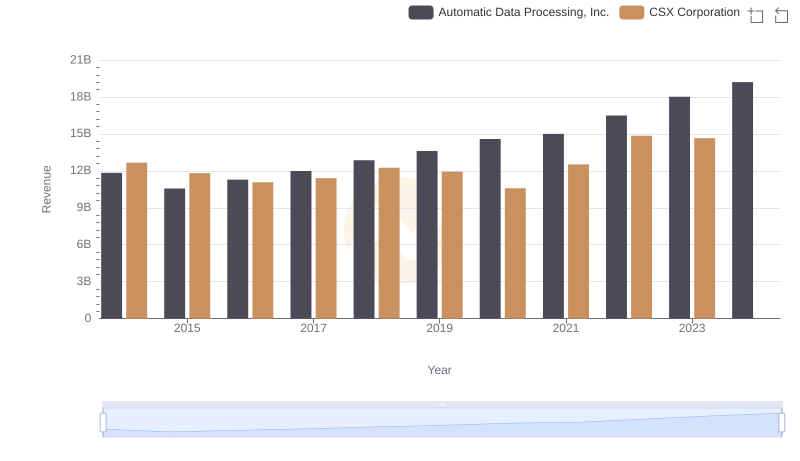The height and width of the screenshot is (461, 800).
Task: Click the 18B y-axis label
Action: 81,97
